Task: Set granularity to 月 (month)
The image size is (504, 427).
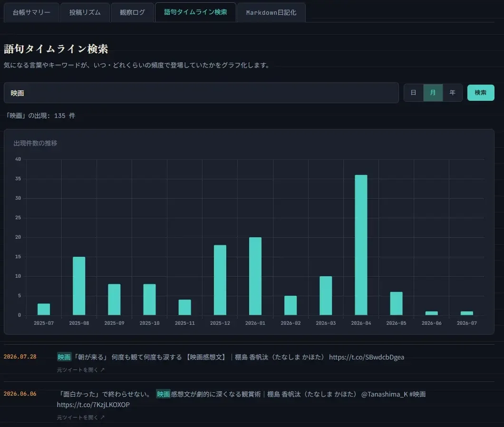Action: click(x=433, y=93)
